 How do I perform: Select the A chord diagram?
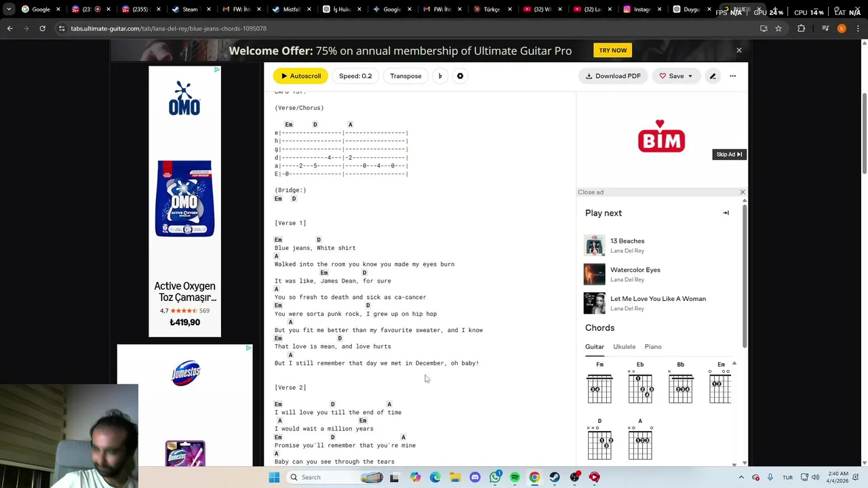pyautogui.click(x=640, y=441)
